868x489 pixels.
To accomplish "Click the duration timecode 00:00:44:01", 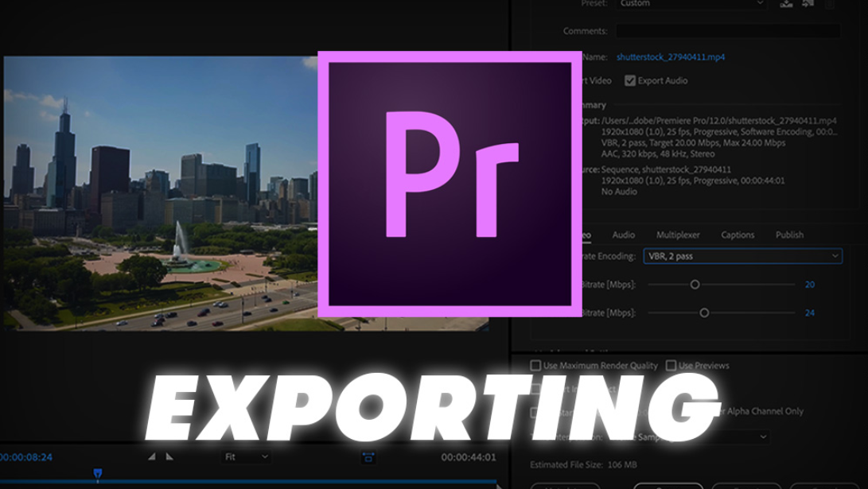I will coord(469,457).
